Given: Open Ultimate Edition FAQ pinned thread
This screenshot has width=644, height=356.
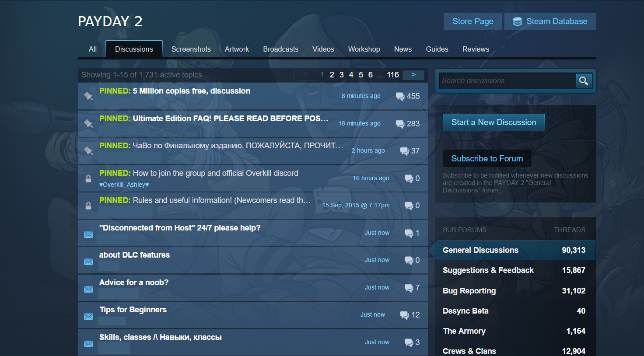Looking at the screenshot, I should [231, 119].
